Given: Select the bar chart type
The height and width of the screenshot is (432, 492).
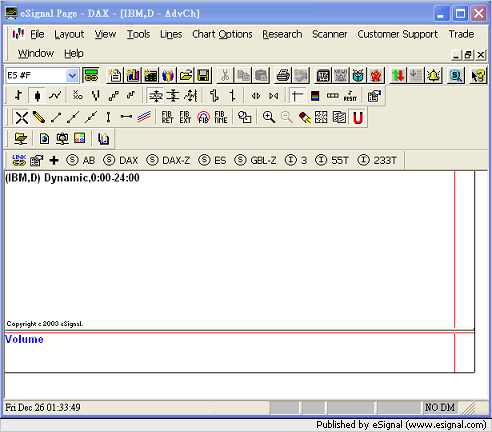Looking at the screenshot, I should pyautogui.click(x=18, y=96).
